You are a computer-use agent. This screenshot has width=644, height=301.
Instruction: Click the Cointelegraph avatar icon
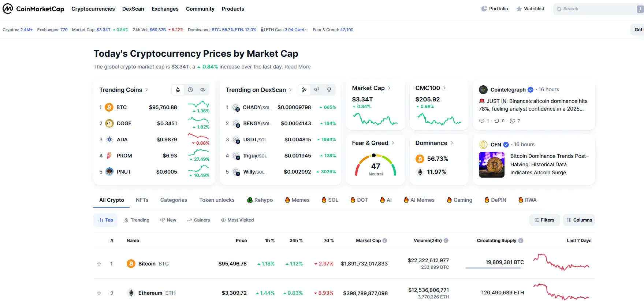coord(483,90)
